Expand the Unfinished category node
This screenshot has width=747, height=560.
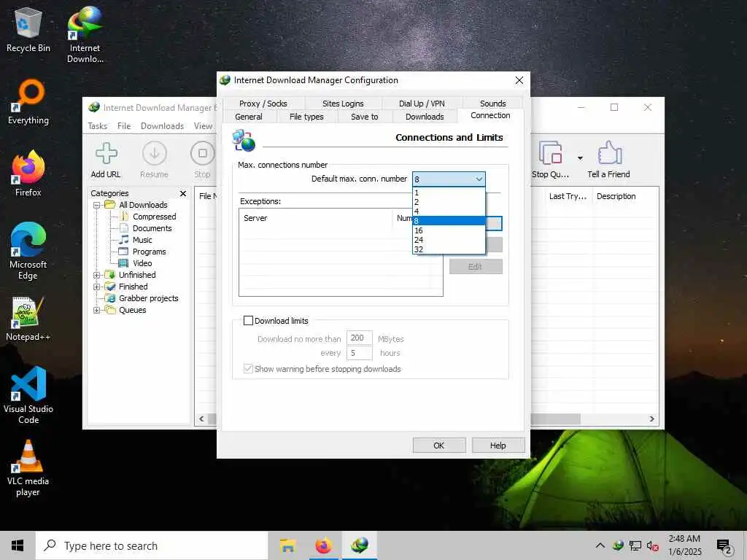click(97, 275)
